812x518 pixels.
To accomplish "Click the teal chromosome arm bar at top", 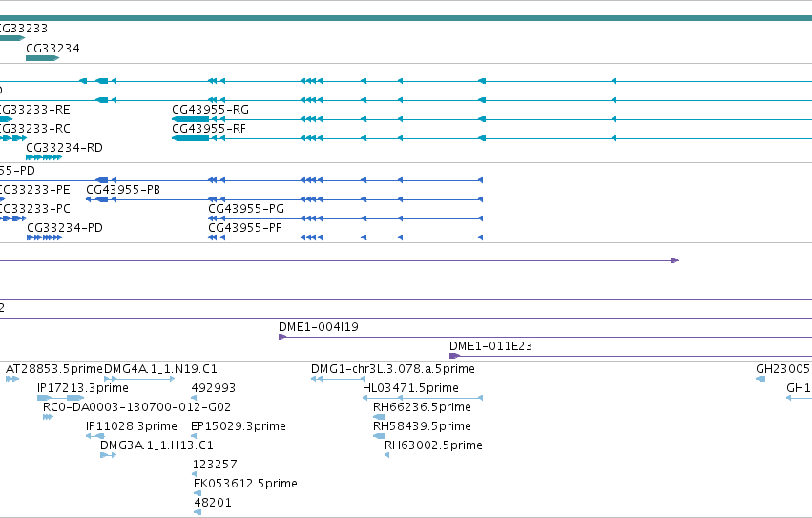I will (x=406, y=18).
